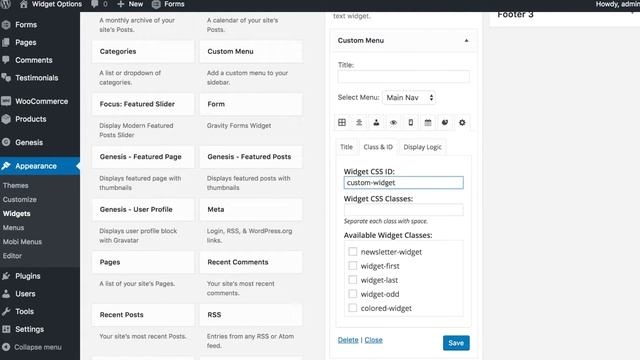Click the Testimonials sidebar icon
The width and height of the screenshot is (640, 360).
[x=6, y=77]
